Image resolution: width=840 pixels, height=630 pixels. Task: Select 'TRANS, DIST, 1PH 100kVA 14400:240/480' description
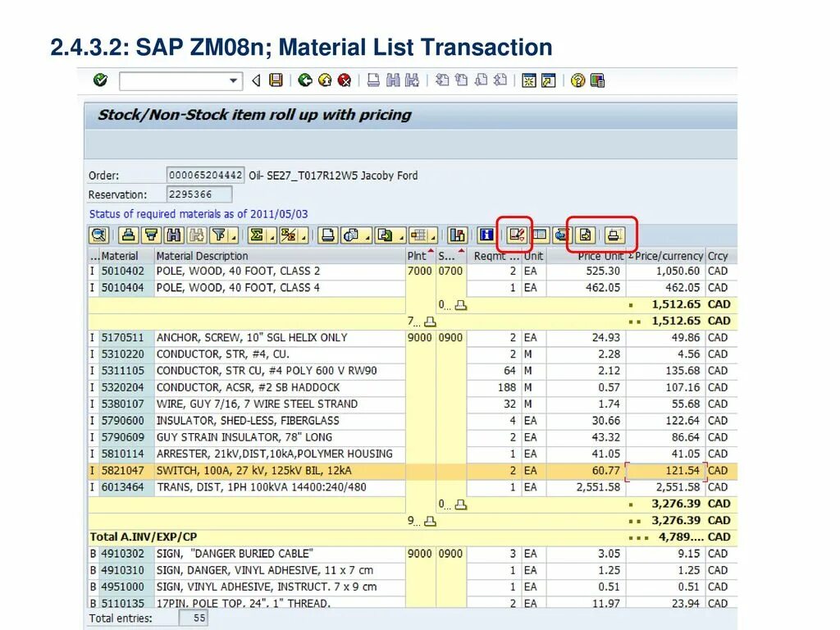280,487
